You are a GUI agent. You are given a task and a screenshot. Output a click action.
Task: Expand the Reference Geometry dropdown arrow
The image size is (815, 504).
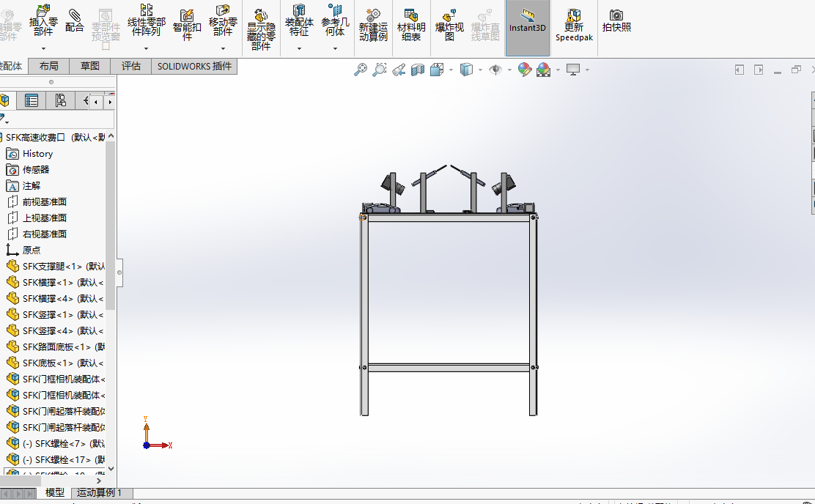(335, 49)
